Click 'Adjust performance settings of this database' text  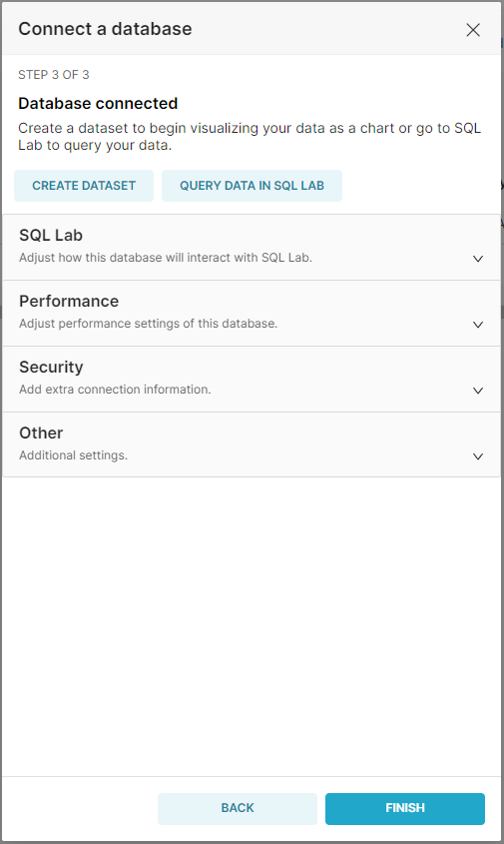(149, 324)
